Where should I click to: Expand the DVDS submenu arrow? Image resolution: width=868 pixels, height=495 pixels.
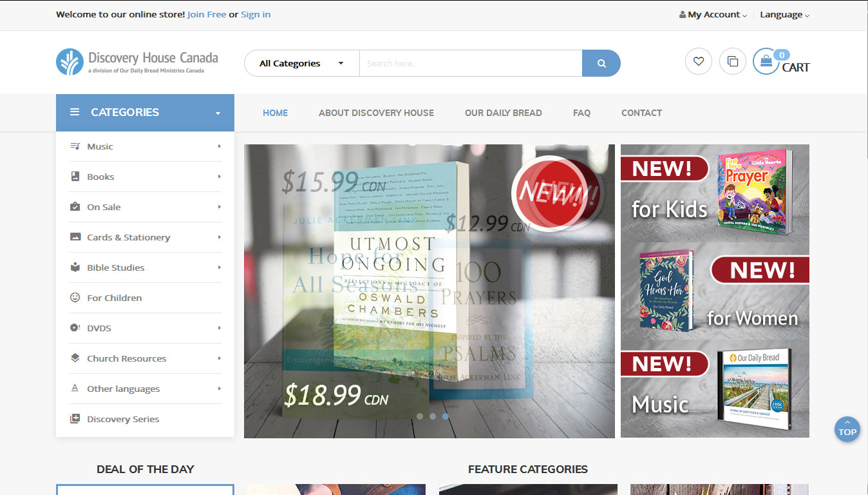point(219,328)
